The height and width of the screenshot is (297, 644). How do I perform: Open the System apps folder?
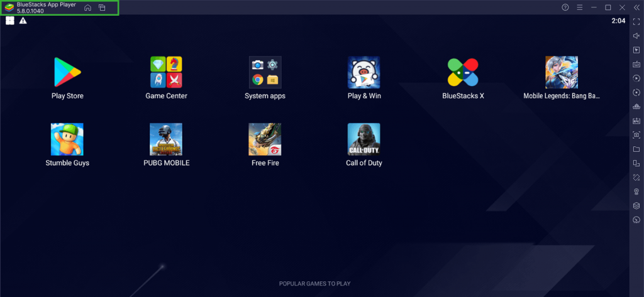265,73
